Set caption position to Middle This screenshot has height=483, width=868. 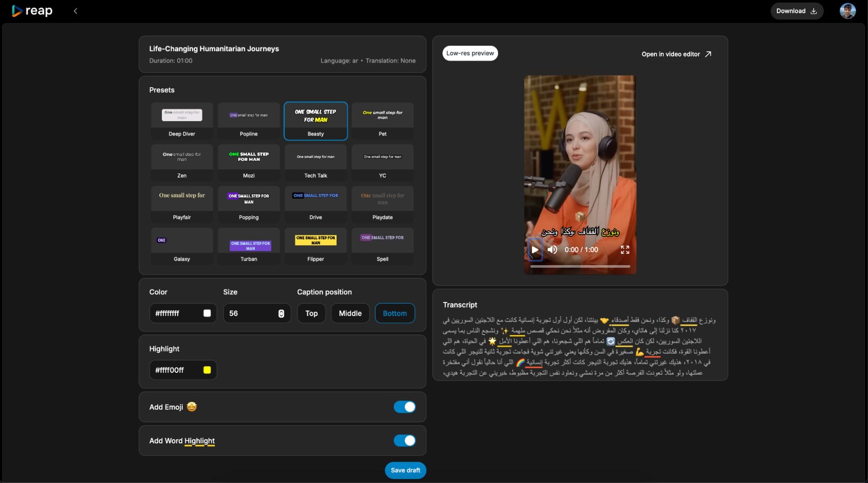[x=350, y=313]
